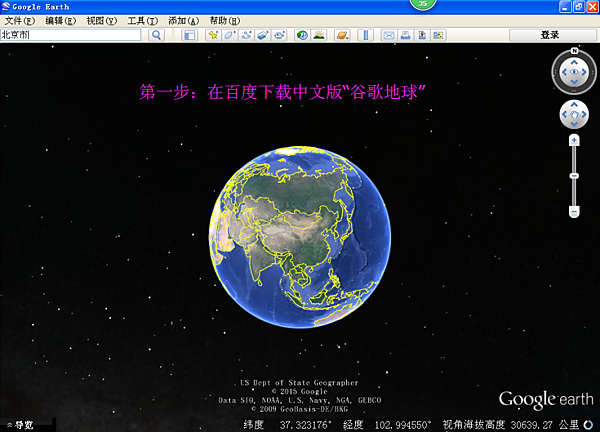
Task: Zoom out with the bottom minus button
Action: pos(574,212)
